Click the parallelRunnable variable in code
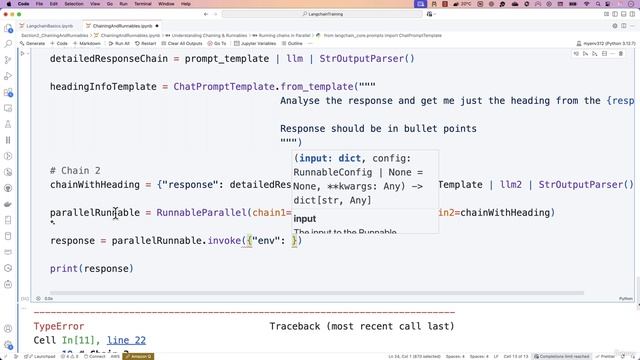Viewport: 640px width, 360px height. (x=95, y=213)
